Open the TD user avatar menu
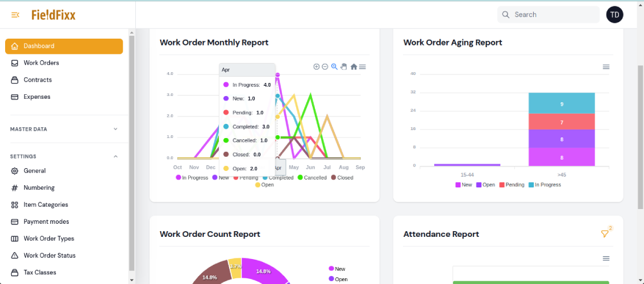Viewport: 644px width, 284px height. (614, 15)
